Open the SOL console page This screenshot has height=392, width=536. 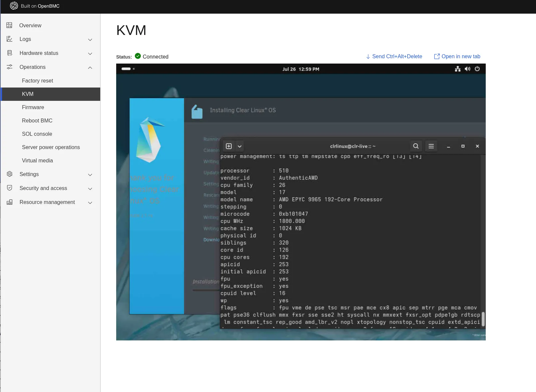37,134
